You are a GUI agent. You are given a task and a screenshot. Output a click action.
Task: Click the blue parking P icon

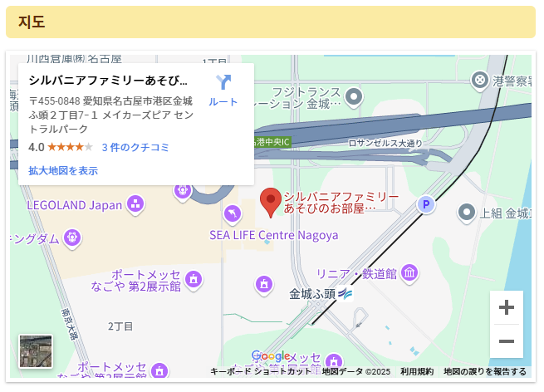point(426,204)
